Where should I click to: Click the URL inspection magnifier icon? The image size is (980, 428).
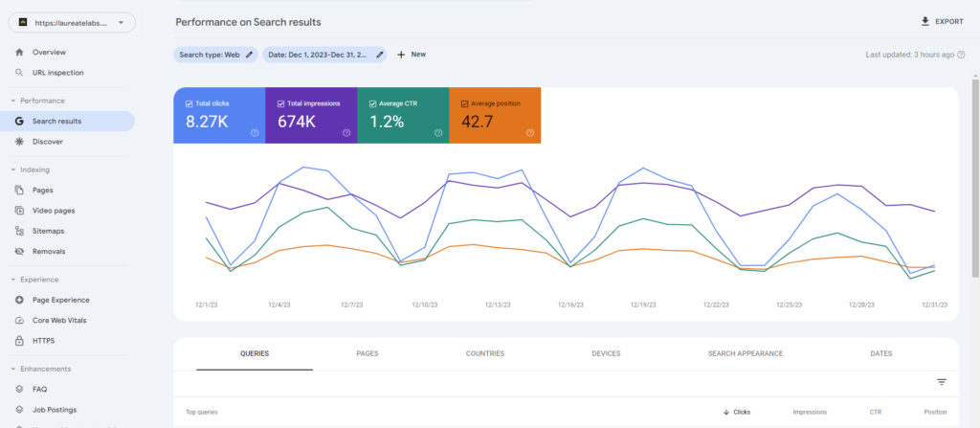coord(19,72)
